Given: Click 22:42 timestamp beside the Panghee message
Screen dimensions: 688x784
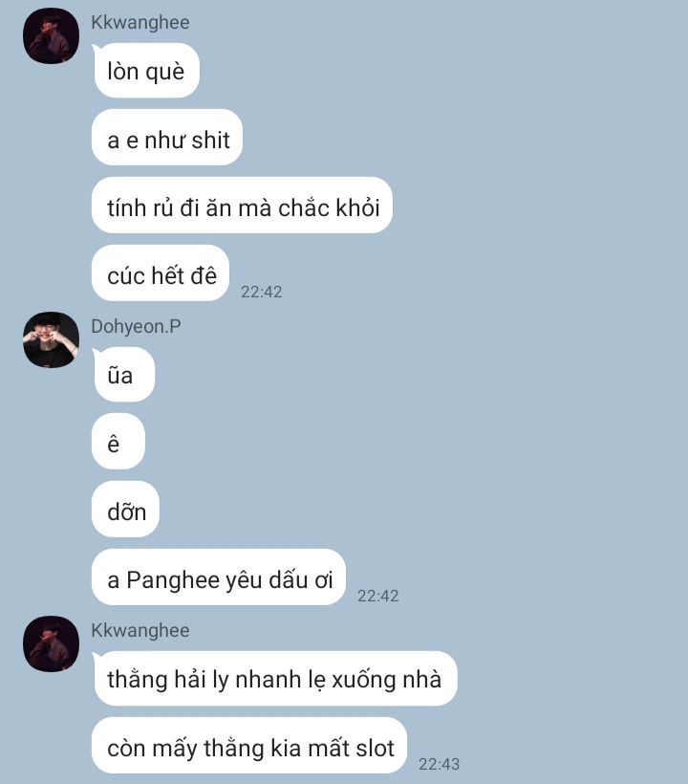Looking at the screenshot, I should pos(377,596).
